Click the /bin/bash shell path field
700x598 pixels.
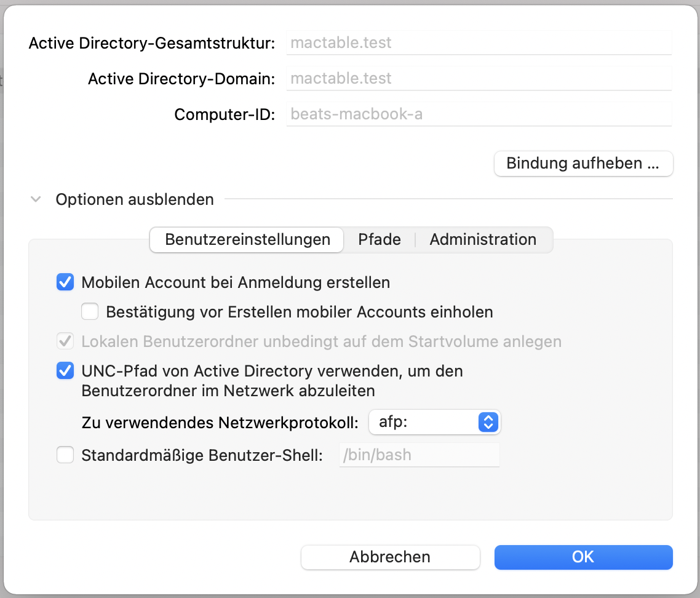[420, 455]
